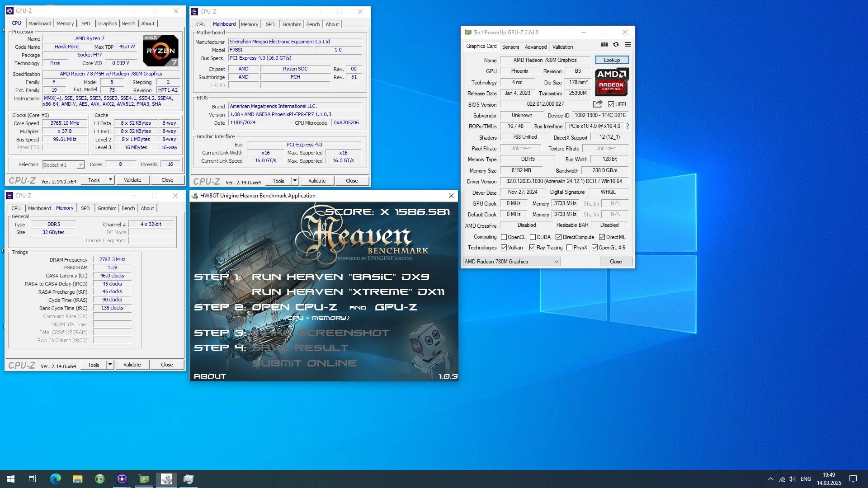The width and height of the screenshot is (868, 488).
Task: Toggle the PhysX checkbox
Action: pyautogui.click(x=569, y=248)
